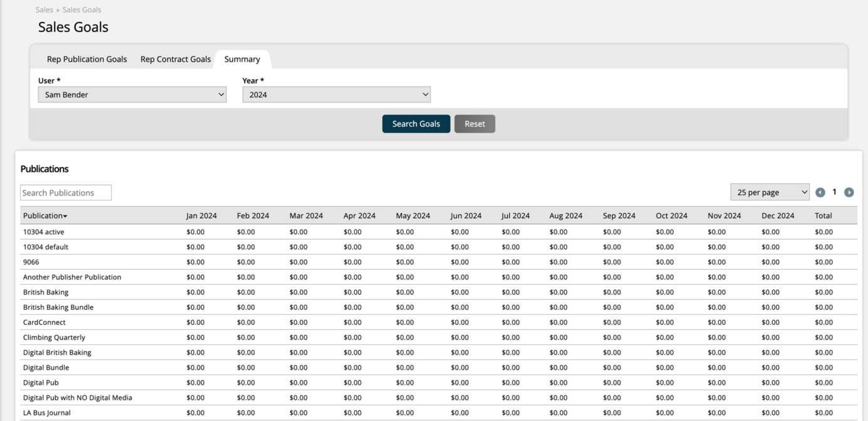Open the Year dropdown

tap(336, 94)
